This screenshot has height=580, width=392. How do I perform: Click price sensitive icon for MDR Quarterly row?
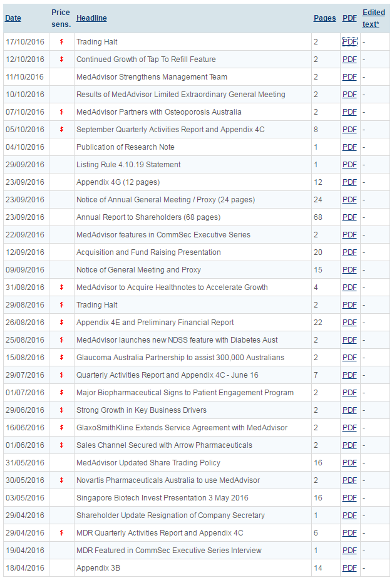tap(61, 532)
